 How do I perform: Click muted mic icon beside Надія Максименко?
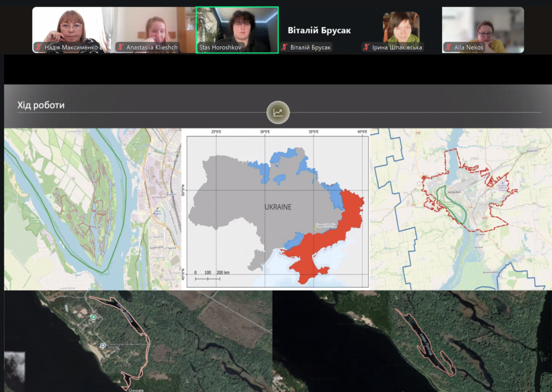pos(39,47)
